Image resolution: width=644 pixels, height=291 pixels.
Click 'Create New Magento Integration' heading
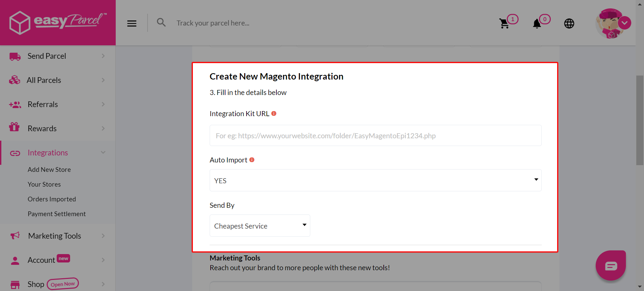tap(276, 77)
